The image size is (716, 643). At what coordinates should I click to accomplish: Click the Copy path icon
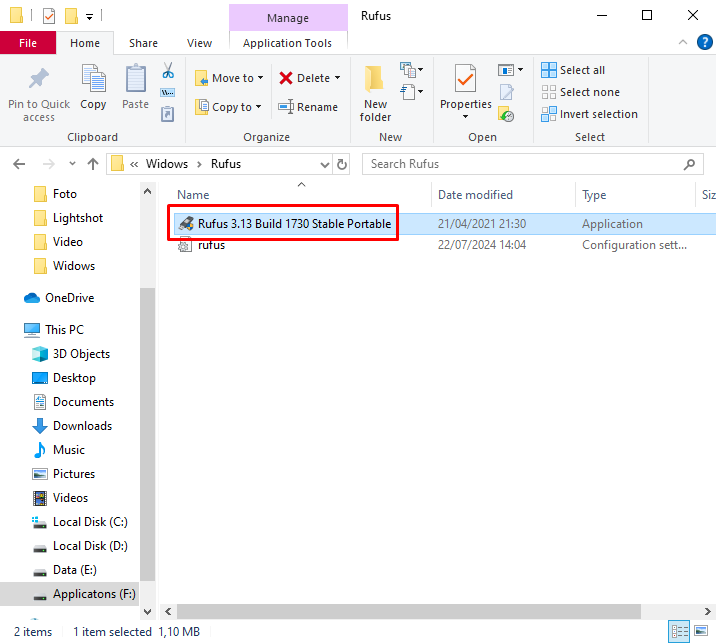168,93
